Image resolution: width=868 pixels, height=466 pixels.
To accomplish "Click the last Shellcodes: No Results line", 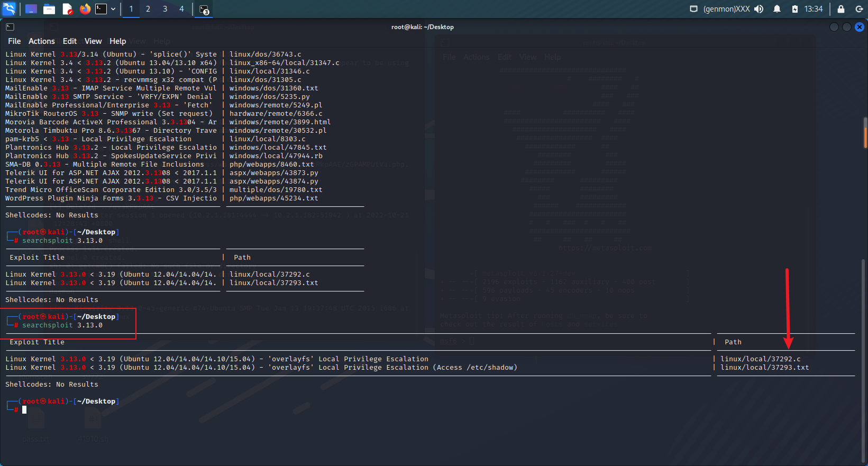I will pyautogui.click(x=52, y=385).
